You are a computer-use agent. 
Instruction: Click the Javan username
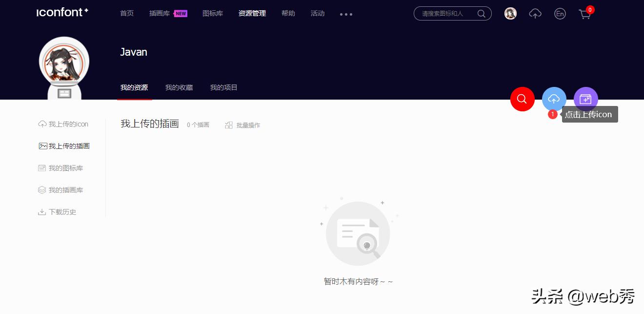pos(134,52)
